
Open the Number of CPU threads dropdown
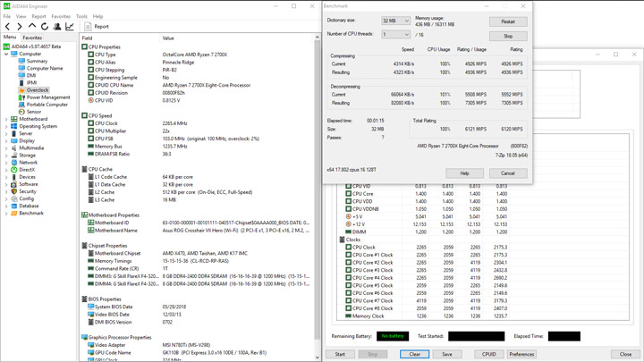coord(395,35)
